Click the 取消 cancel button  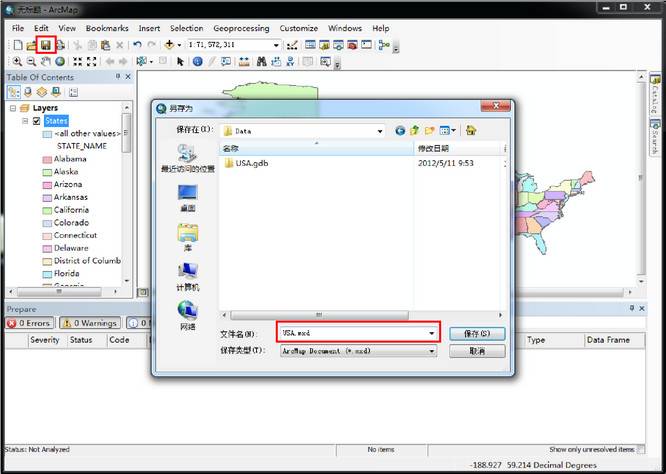coord(477,351)
